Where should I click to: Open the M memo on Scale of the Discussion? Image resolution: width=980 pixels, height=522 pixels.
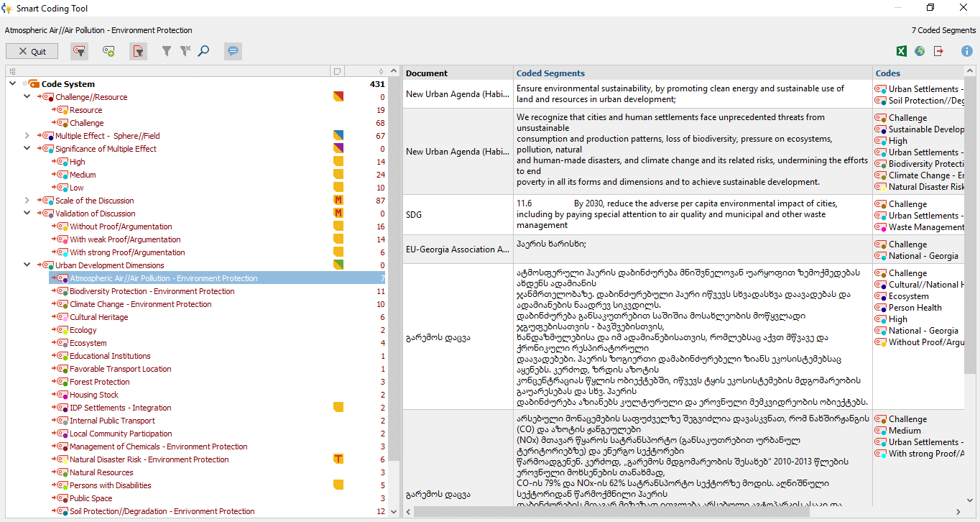(338, 201)
